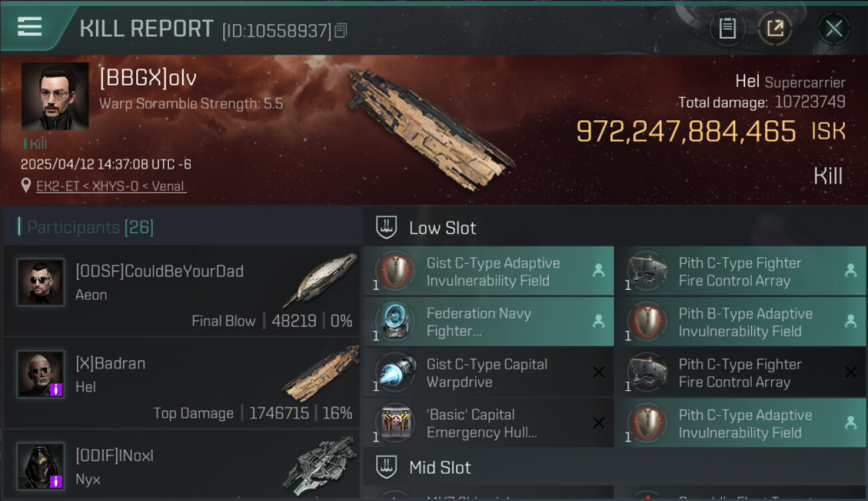Copy the kill report ID
The image size is (868, 501).
tap(341, 31)
